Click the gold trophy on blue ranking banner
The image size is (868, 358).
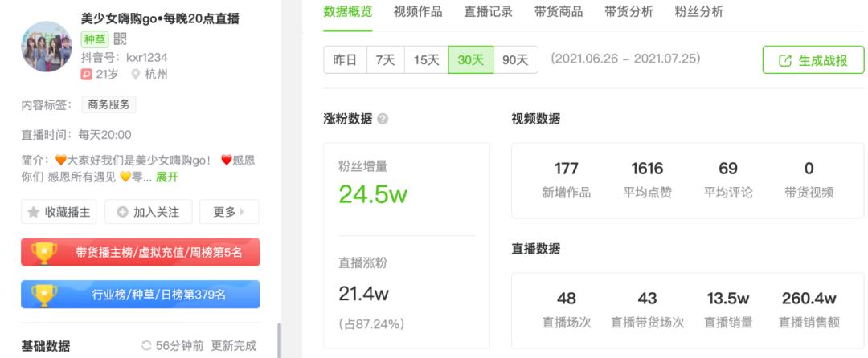pos(43,295)
